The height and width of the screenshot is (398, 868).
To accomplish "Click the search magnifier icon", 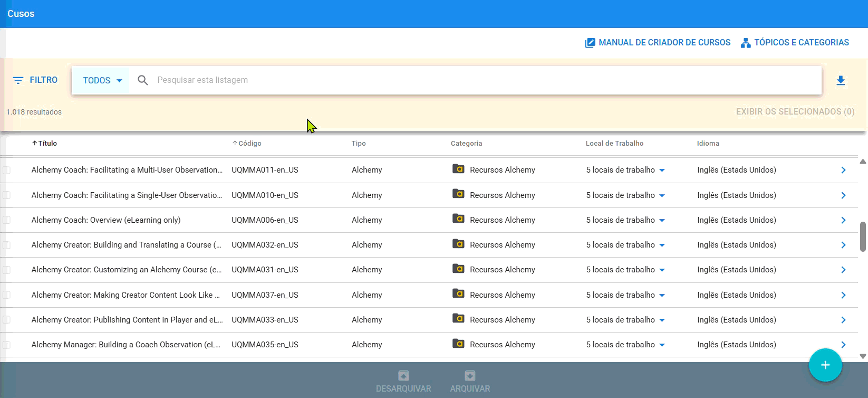I will tap(143, 80).
